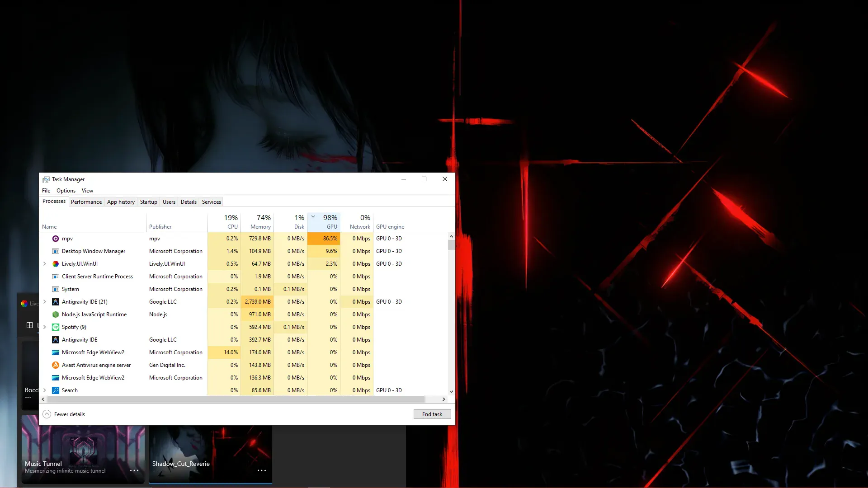Viewport: 868px width, 488px height.
Task: Sort by the Network column header
Action: click(x=357, y=222)
